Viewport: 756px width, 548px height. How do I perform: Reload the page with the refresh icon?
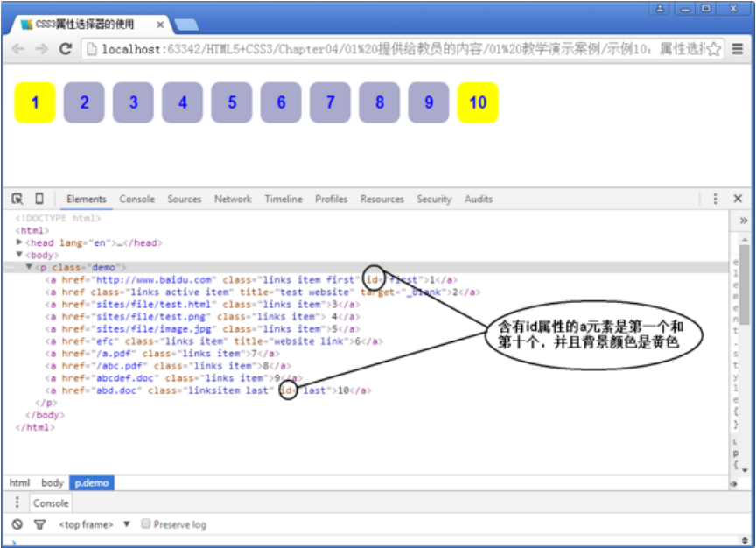pos(66,49)
